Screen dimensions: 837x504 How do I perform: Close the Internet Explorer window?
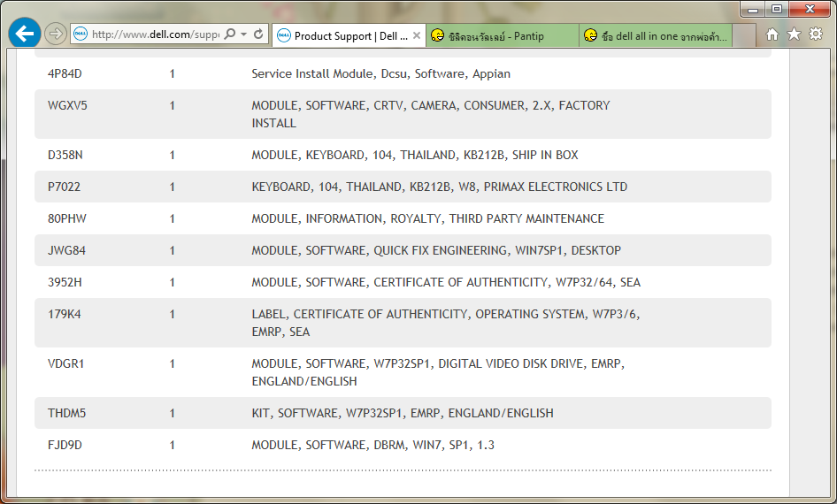click(810, 9)
